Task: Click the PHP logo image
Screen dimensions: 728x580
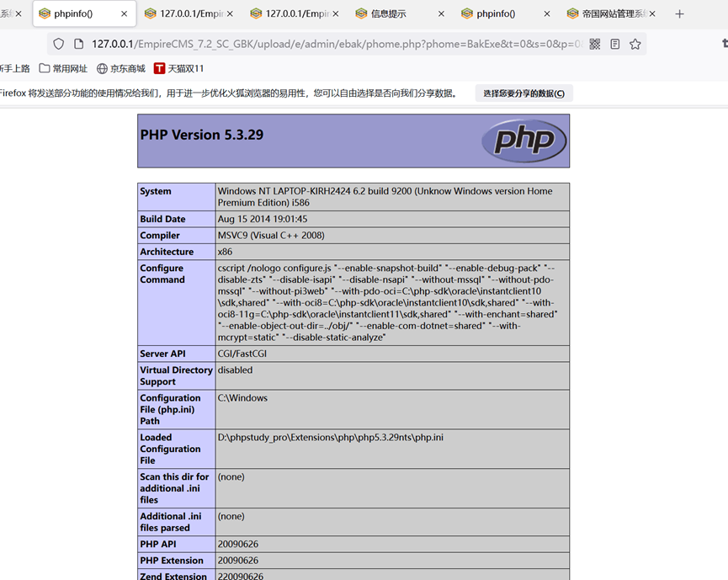Action: click(523, 141)
